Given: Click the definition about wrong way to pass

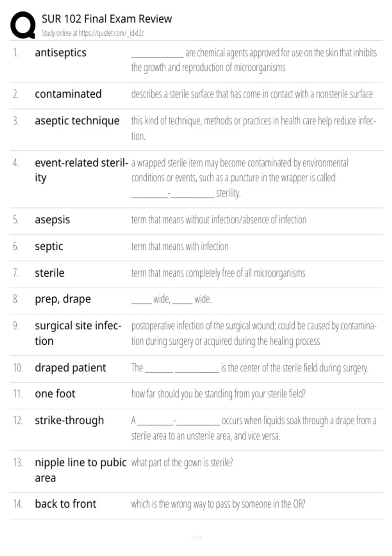Looking at the screenshot, I should tap(218, 504).
